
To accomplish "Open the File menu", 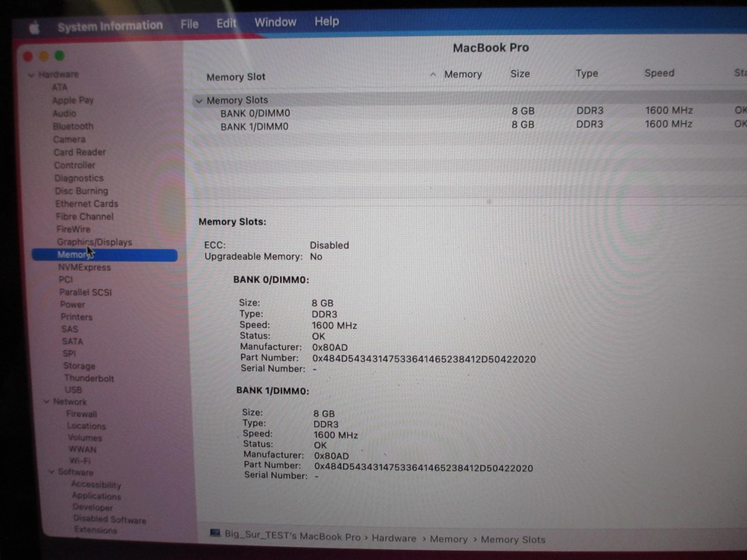I will click(189, 24).
